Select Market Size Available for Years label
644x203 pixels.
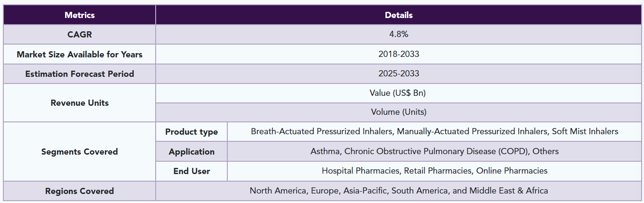pyautogui.click(x=80, y=54)
